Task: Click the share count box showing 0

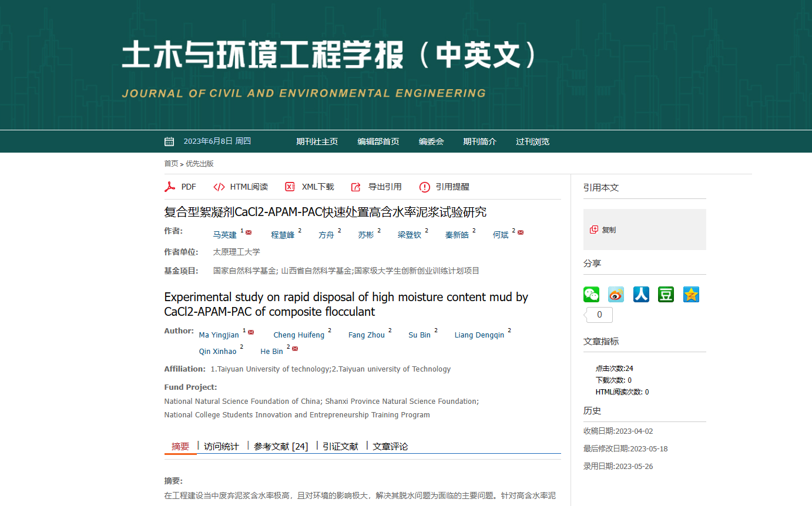Action: click(599, 315)
